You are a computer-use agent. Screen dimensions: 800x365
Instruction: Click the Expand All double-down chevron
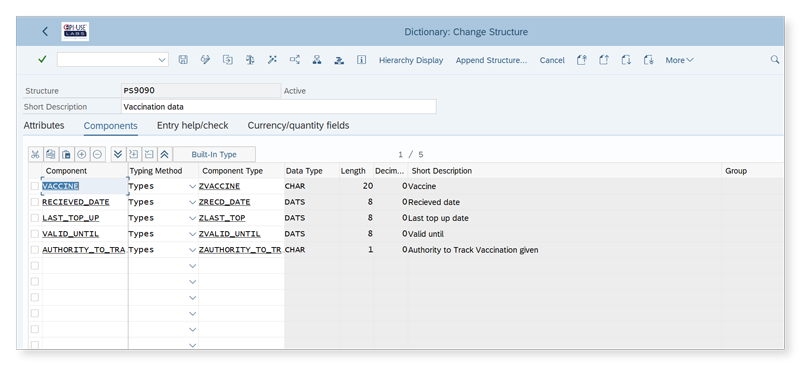(118, 154)
